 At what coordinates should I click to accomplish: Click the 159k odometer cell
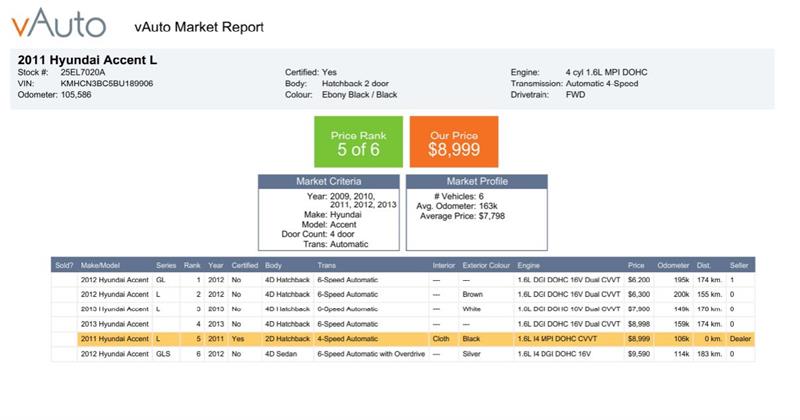(x=682, y=324)
